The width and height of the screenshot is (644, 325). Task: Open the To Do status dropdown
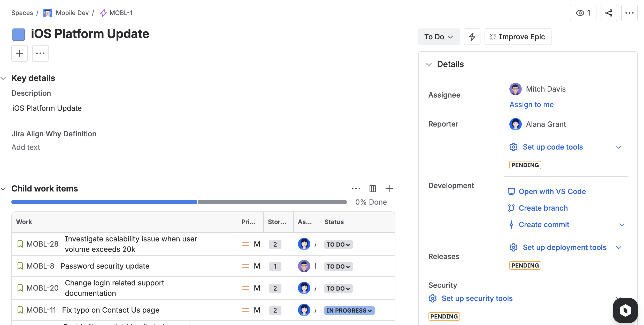439,37
